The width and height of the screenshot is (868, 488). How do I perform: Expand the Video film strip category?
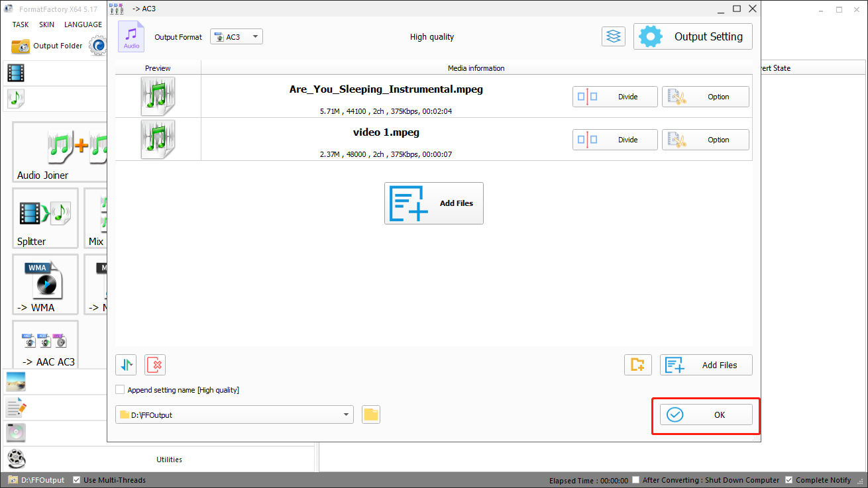[17, 73]
